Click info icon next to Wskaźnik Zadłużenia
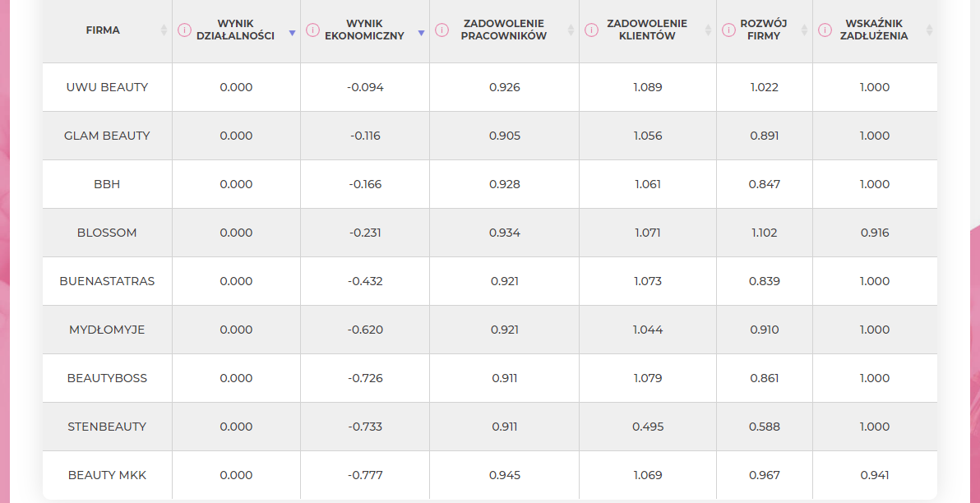 825,30
